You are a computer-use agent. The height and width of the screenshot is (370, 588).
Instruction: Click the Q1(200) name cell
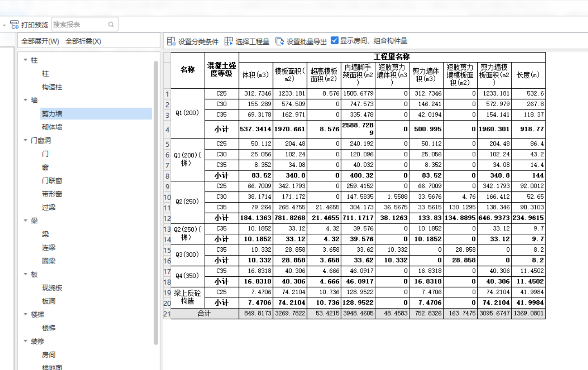(x=188, y=113)
